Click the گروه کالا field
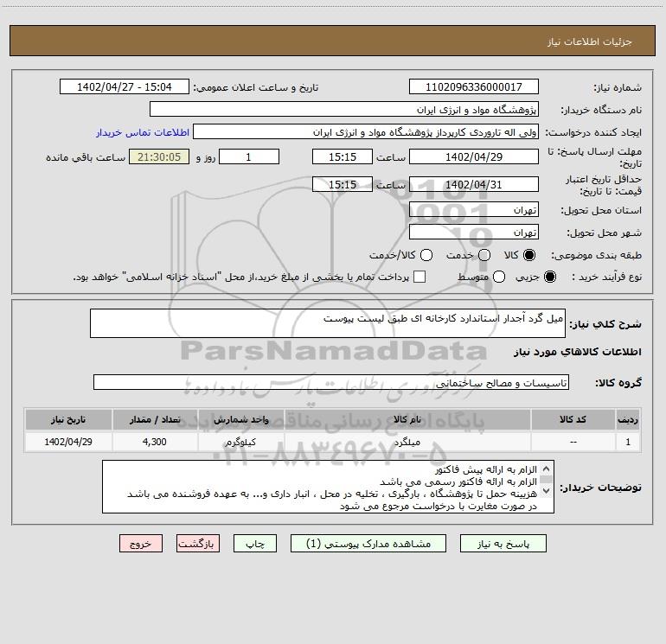 [331, 382]
